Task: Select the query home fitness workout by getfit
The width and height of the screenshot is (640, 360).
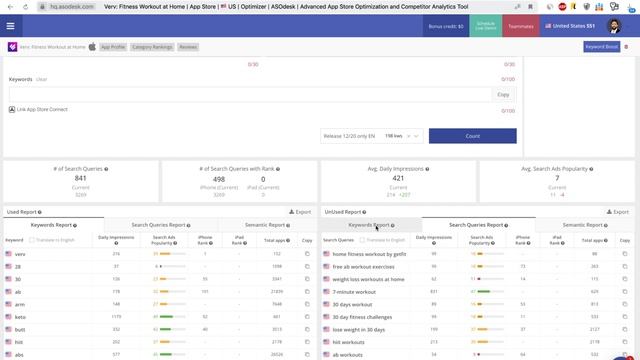Action: pos(369,254)
